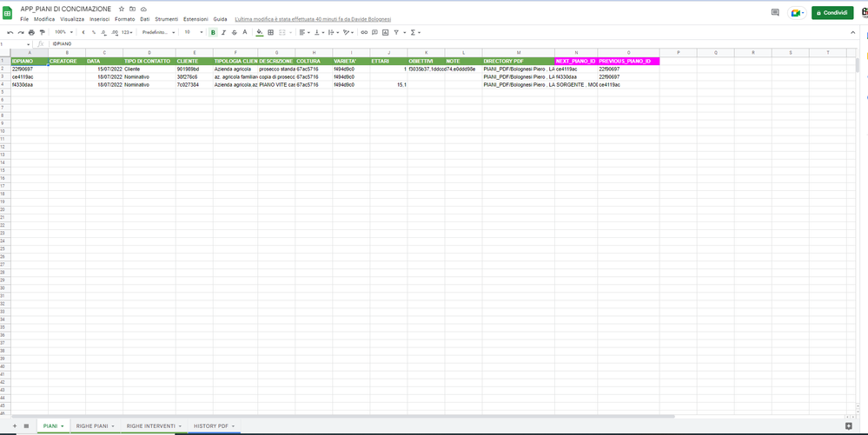Insert a comment from toolbar

point(374,33)
